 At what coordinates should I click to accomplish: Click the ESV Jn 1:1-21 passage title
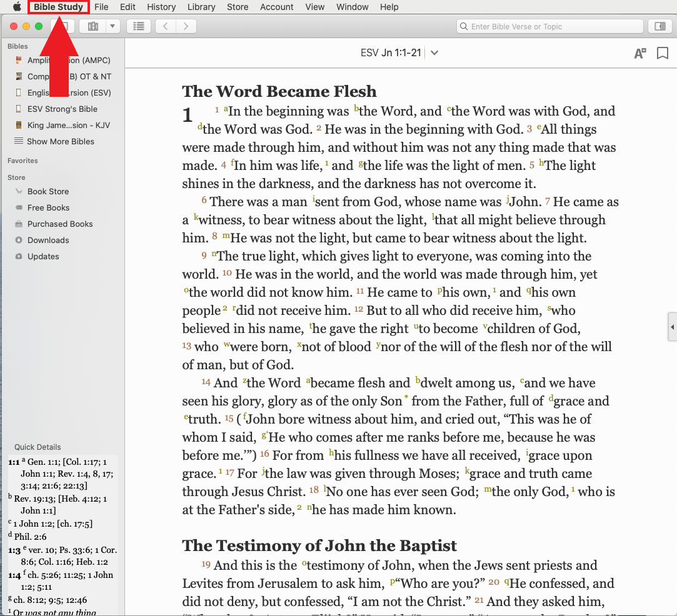tap(390, 52)
